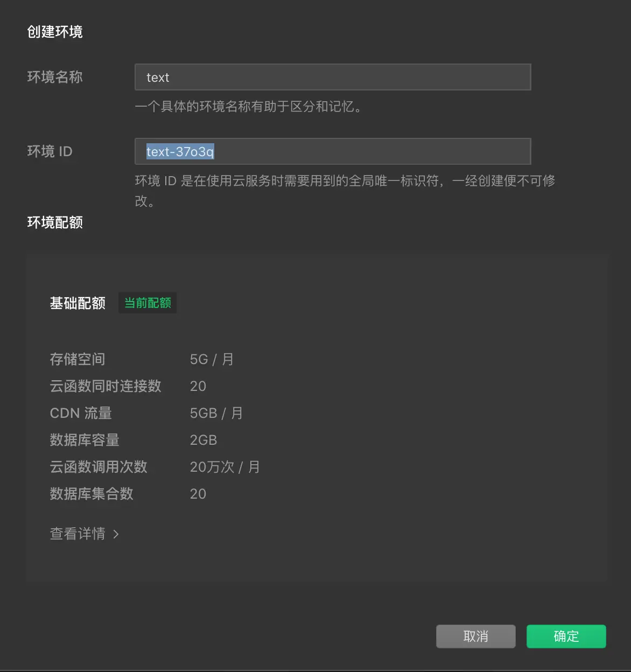Click the 2GB database capacity value
Viewport: 631px width, 672px height.
pyautogui.click(x=204, y=440)
